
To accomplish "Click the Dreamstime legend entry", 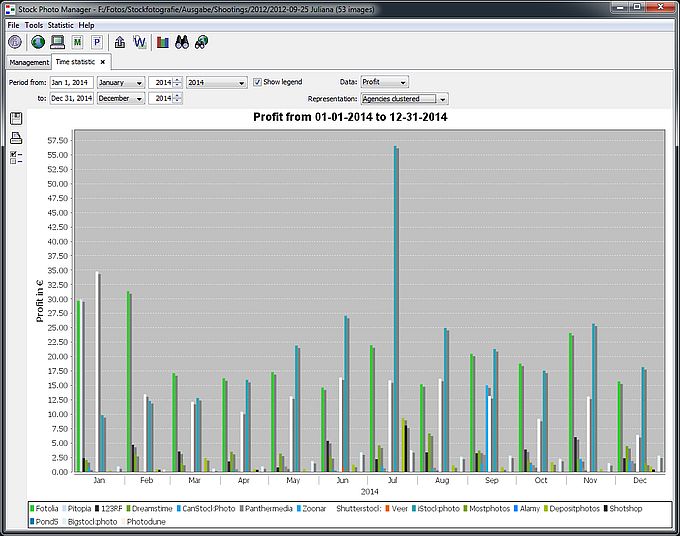I will click(x=149, y=508).
